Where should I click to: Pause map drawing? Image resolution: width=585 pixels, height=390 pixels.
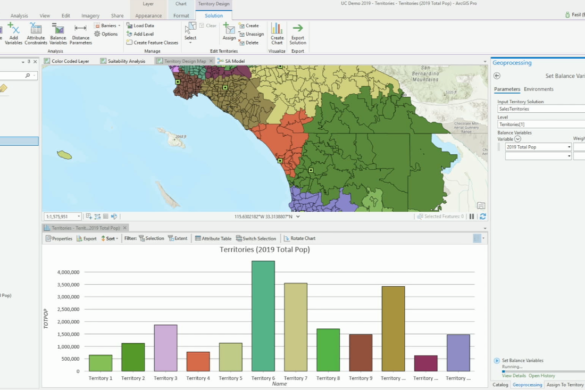click(x=472, y=216)
